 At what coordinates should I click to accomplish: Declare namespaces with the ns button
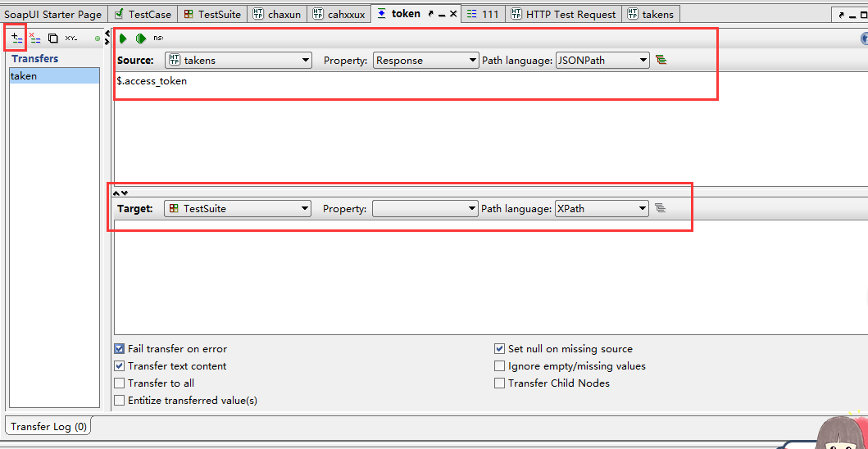[x=158, y=39]
